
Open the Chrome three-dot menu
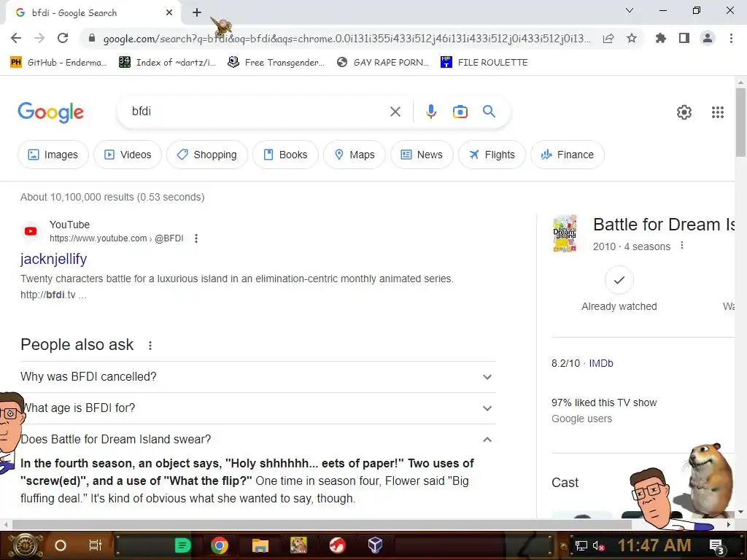point(731,38)
